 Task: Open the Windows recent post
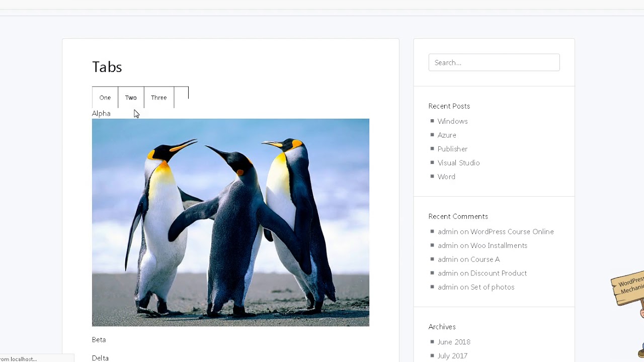452,121
